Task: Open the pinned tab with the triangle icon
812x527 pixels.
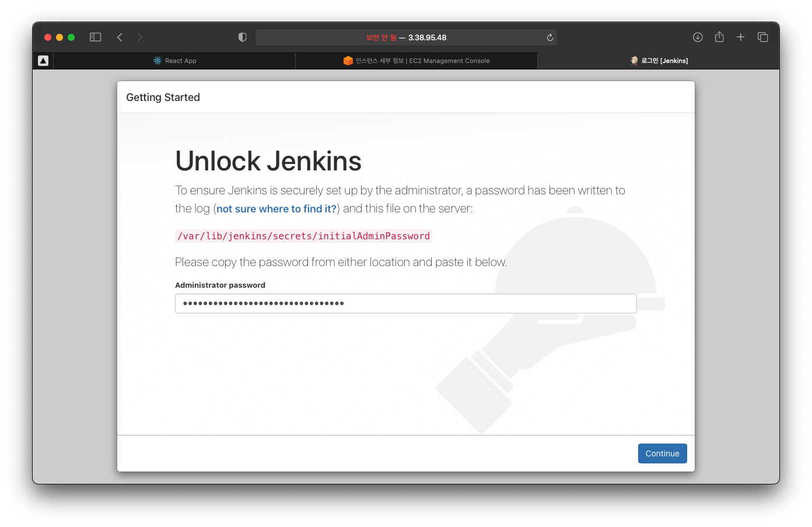Action: pyautogui.click(x=43, y=61)
